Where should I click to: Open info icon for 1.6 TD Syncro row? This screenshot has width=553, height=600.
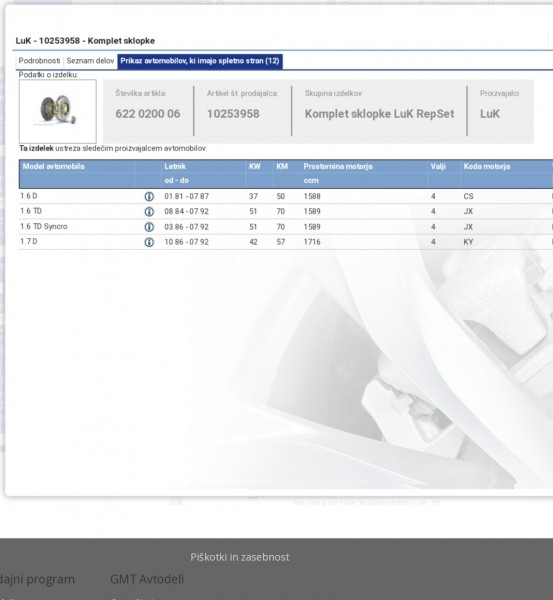(x=149, y=227)
